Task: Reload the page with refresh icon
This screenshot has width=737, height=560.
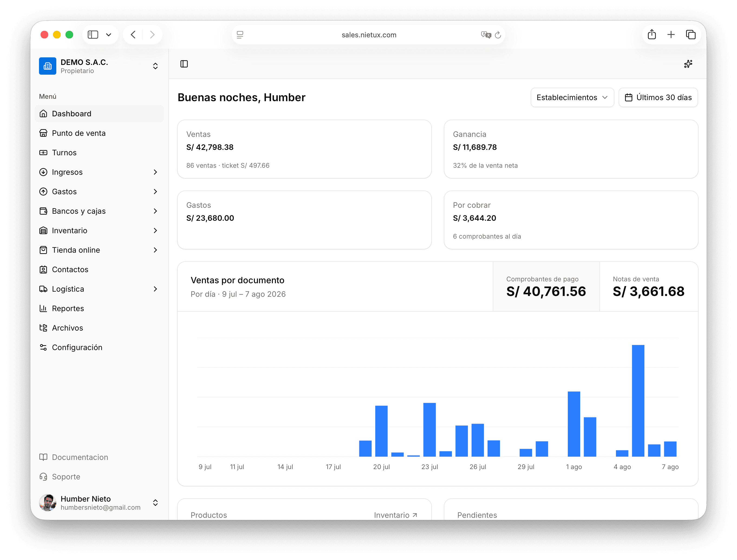Action: point(498,35)
